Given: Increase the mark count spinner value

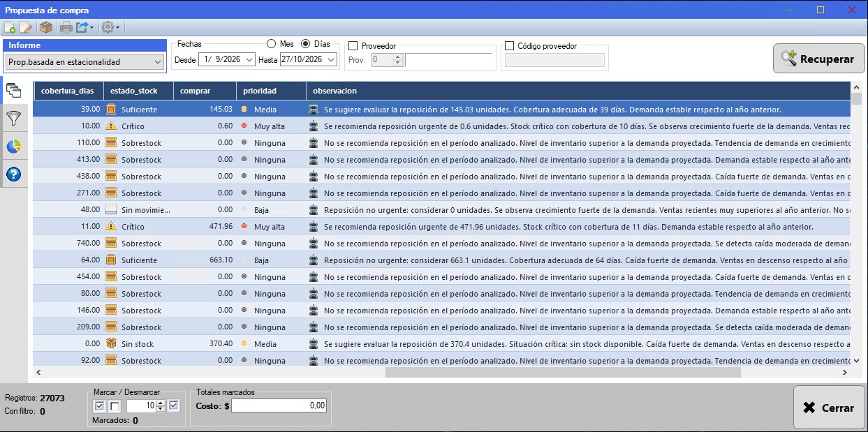Looking at the screenshot, I should coord(161,403).
